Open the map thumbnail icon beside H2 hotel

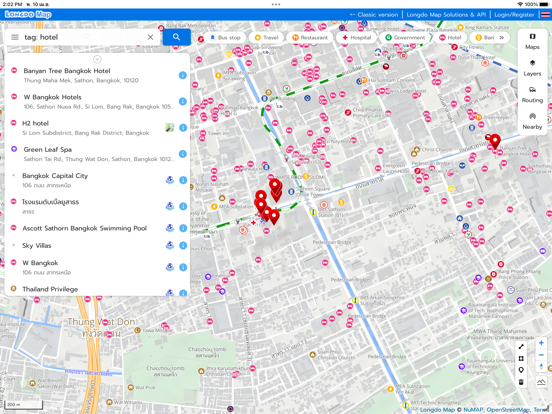click(170, 127)
